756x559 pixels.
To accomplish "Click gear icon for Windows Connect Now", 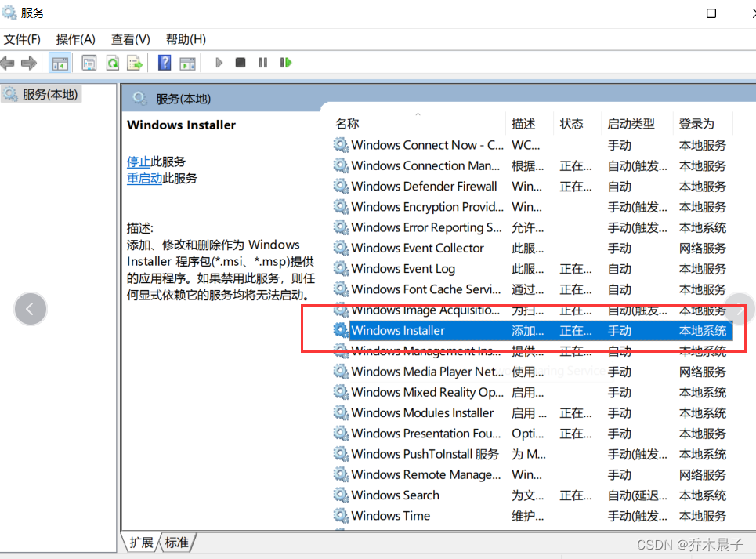I will point(341,145).
